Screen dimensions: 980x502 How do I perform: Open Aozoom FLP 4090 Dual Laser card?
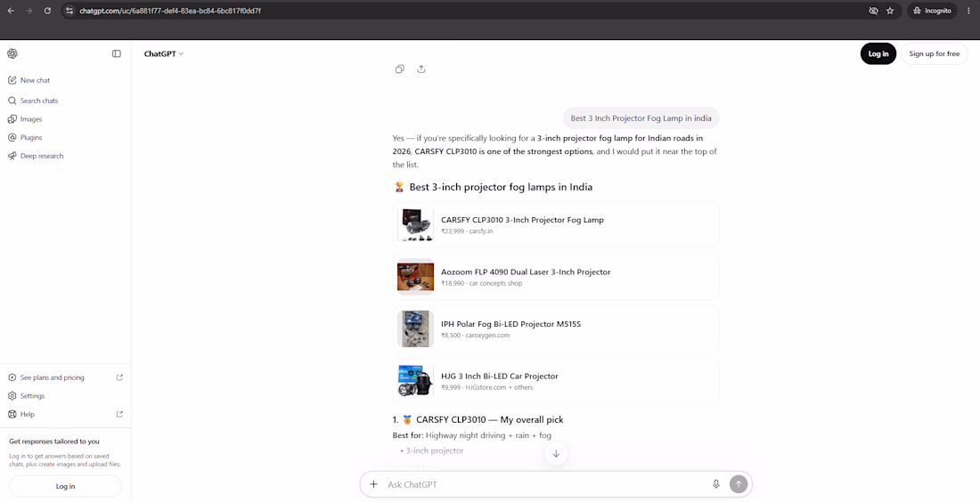(x=556, y=277)
